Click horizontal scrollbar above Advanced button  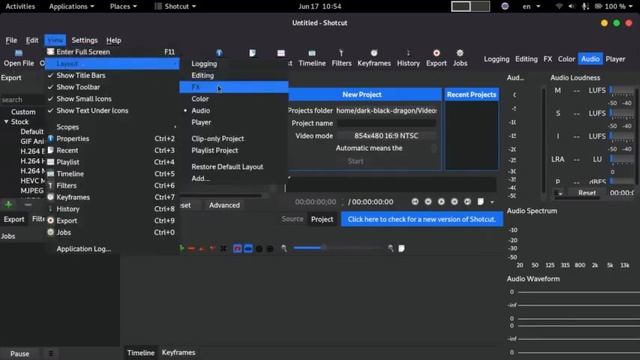tap(222, 196)
